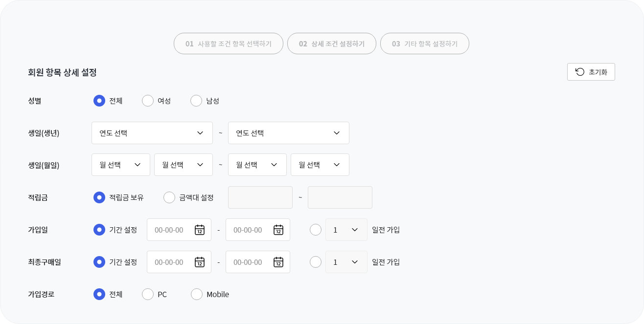Screen dimensions: 644x324
Task: Click the 초기화 reset button
Action: (x=591, y=72)
